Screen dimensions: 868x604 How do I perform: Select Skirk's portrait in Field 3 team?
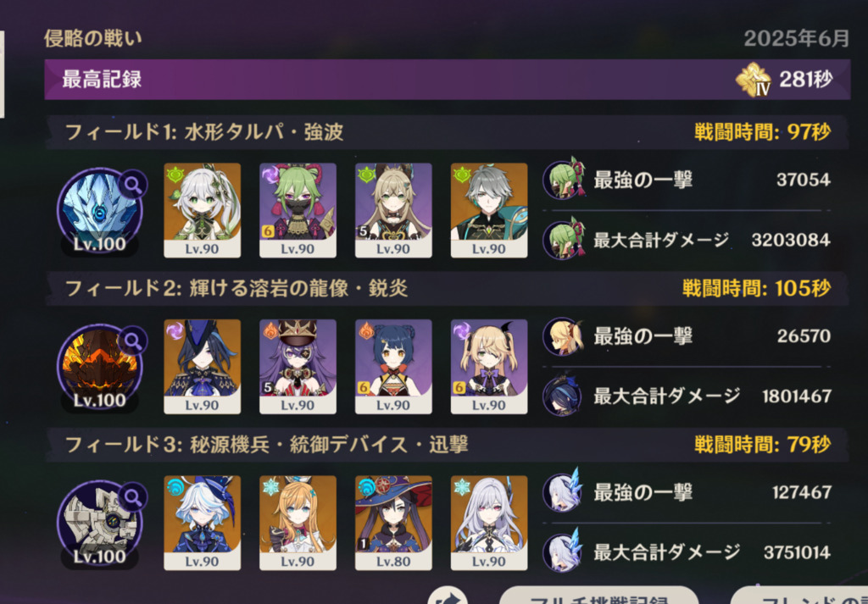pos(489,524)
